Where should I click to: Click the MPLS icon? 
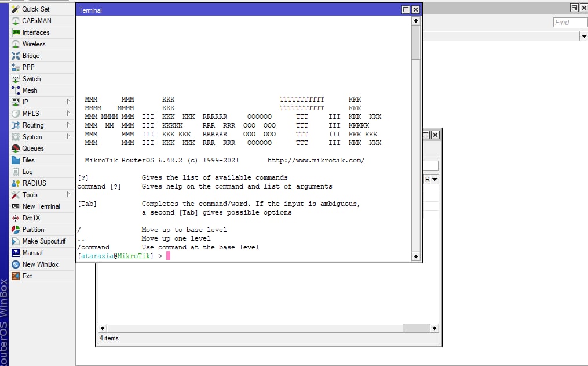(16, 113)
